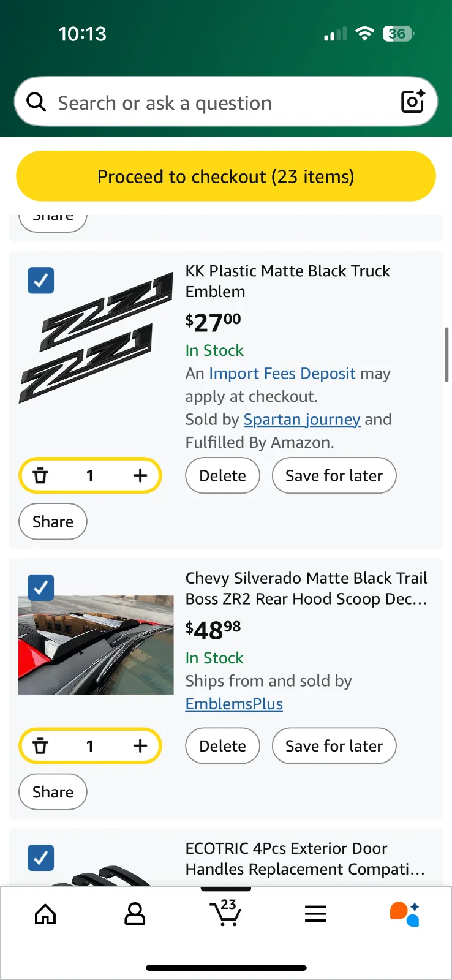The height and width of the screenshot is (980, 452).
Task: Tap trash icon for KK Truck Emblem
Action: point(40,475)
